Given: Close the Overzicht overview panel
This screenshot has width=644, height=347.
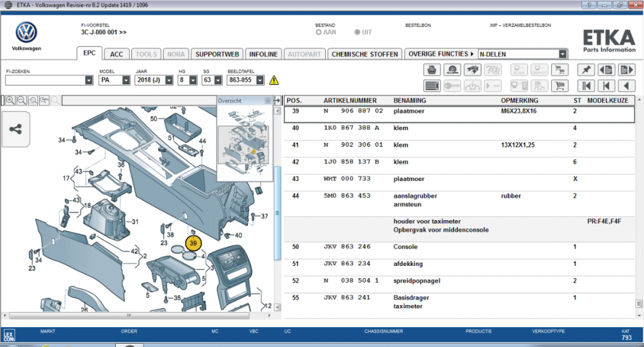Looking at the screenshot, I should pos(268,100).
